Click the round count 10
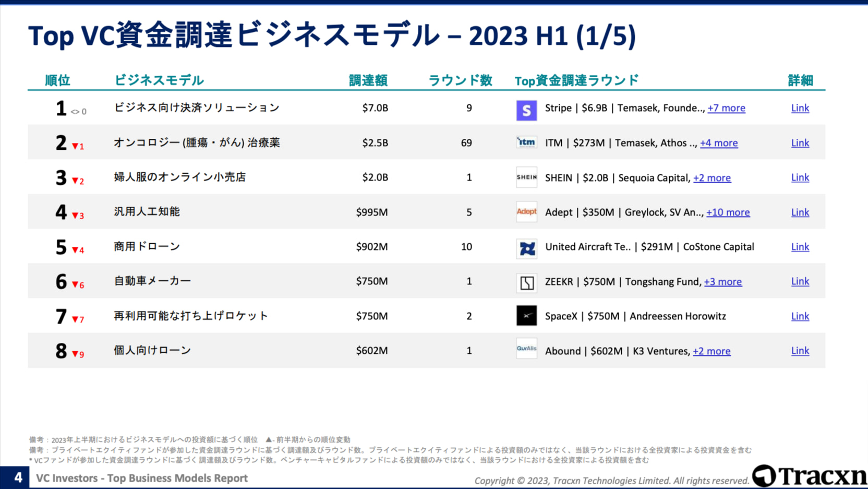 pyautogui.click(x=466, y=247)
